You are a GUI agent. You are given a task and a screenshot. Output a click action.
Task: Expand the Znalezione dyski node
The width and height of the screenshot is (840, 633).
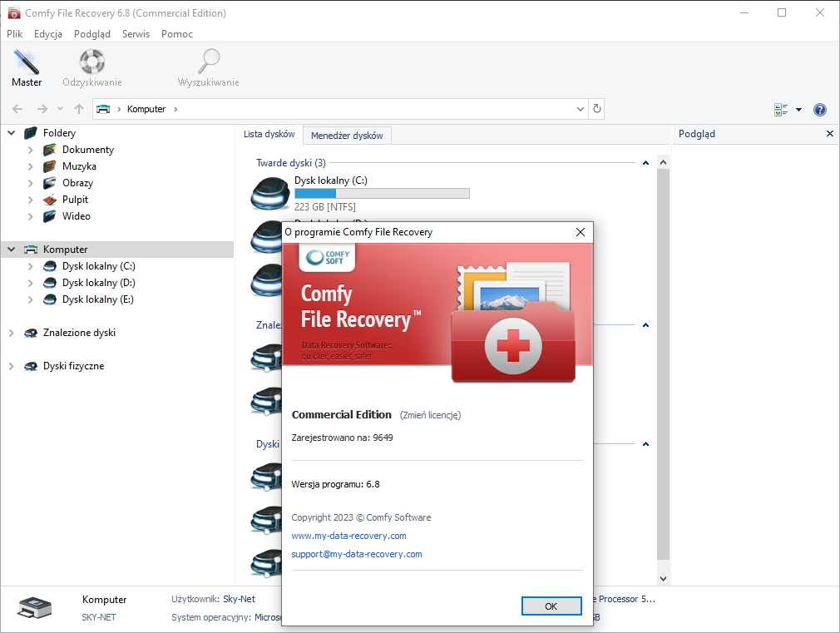click(x=12, y=333)
